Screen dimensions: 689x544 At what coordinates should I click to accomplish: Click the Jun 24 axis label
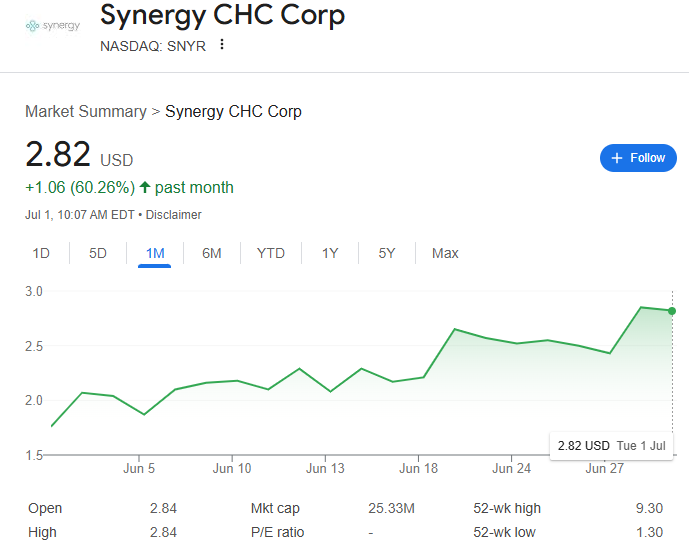511,468
